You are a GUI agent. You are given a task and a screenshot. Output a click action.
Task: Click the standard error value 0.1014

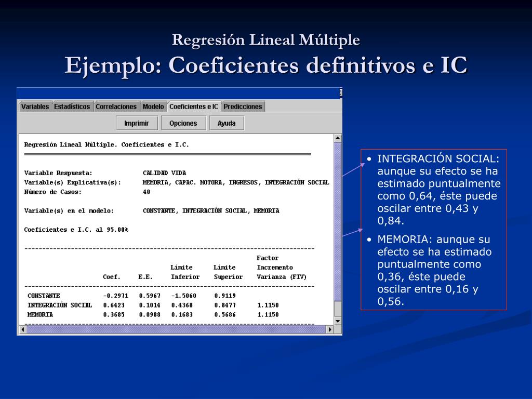point(150,305)
